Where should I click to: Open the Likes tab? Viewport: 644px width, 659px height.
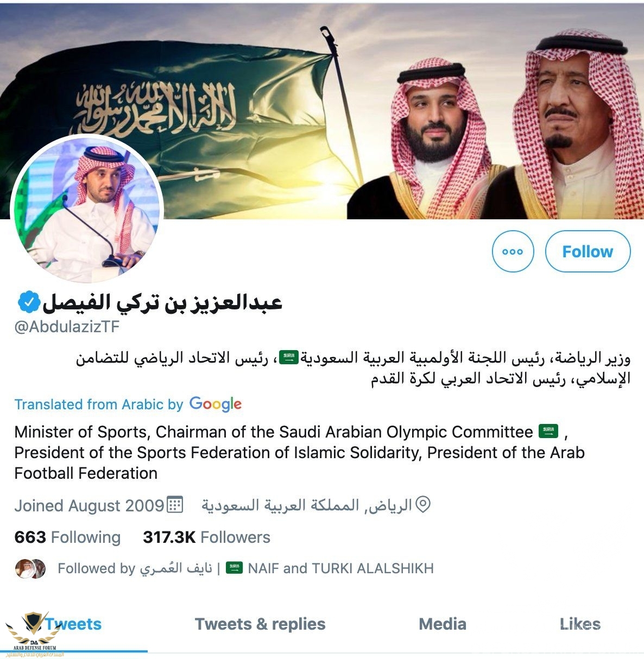click(580, 624)
